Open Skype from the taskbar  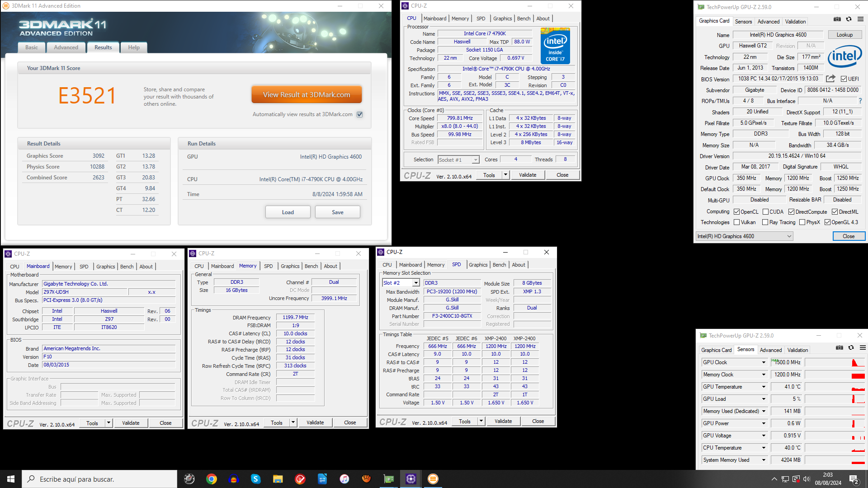(256, 479)
